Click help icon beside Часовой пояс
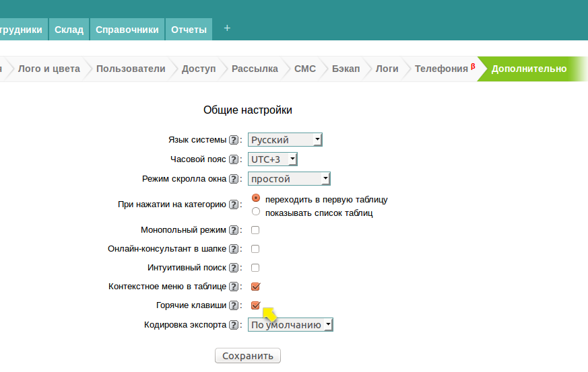 click(x=234, y=159)
